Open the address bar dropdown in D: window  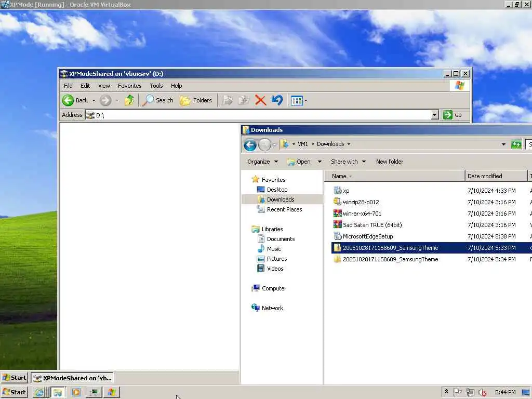click(435, 115)
